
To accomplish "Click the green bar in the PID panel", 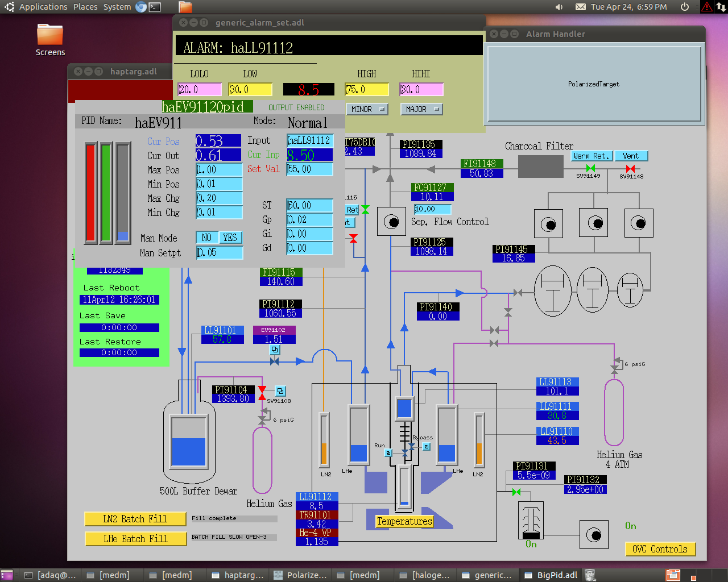I will [x=106, y=193].
